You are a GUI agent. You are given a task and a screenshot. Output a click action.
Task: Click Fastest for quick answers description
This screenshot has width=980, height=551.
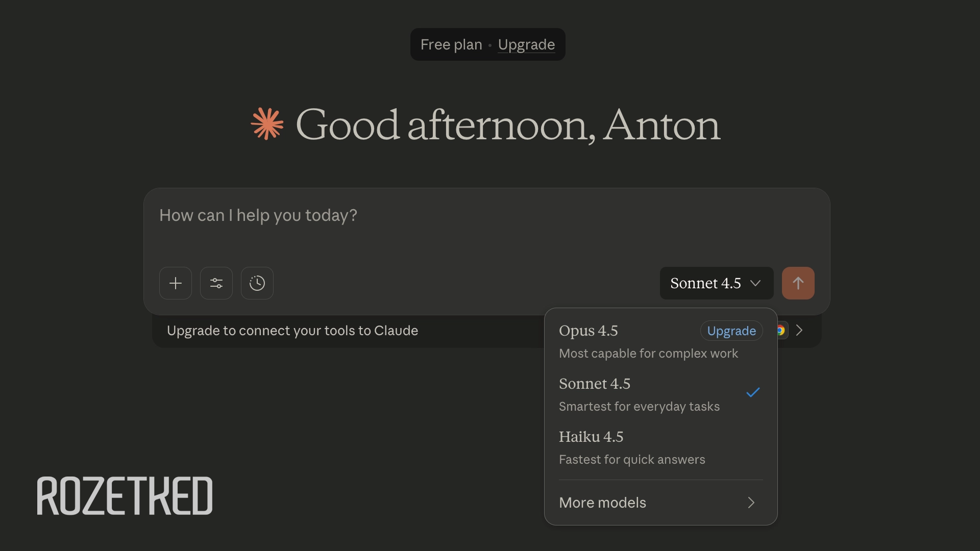pos(632,460)
